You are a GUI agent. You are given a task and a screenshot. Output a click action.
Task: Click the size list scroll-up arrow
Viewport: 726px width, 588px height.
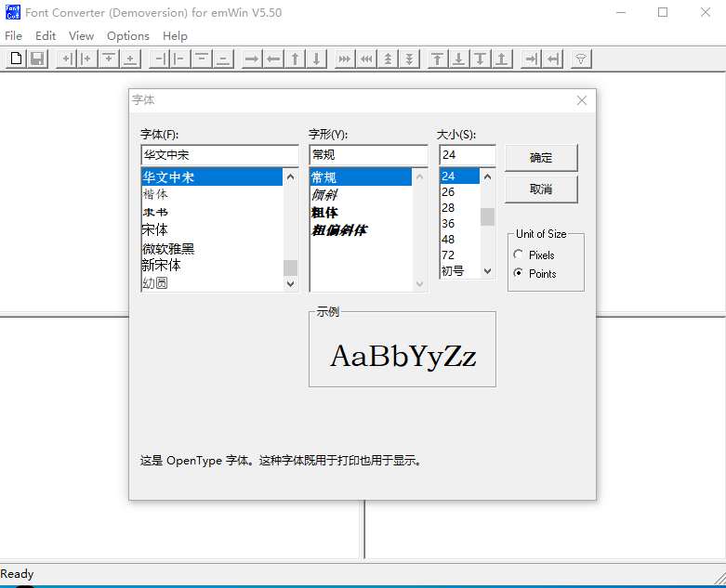(x=487, y=176)
